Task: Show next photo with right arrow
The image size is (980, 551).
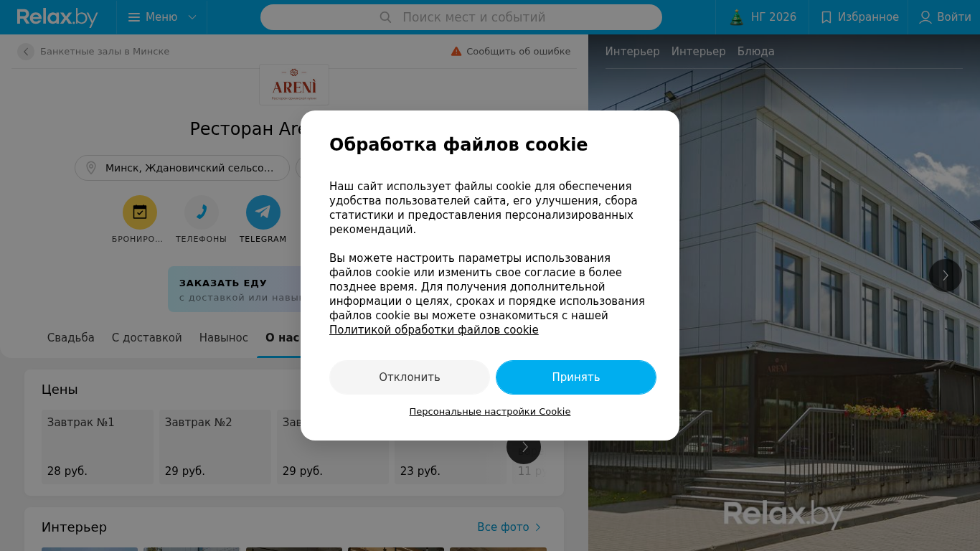Action: click(x=946, y=275)
